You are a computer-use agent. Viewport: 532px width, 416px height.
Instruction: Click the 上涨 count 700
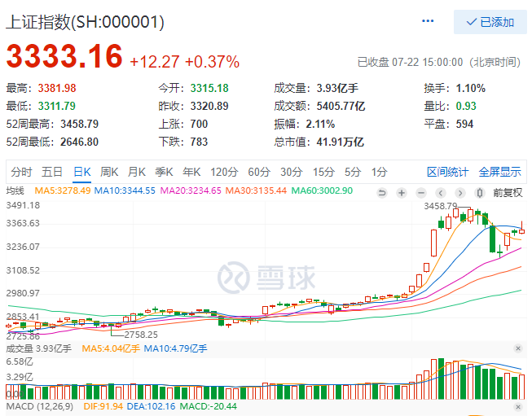[199, 124]
